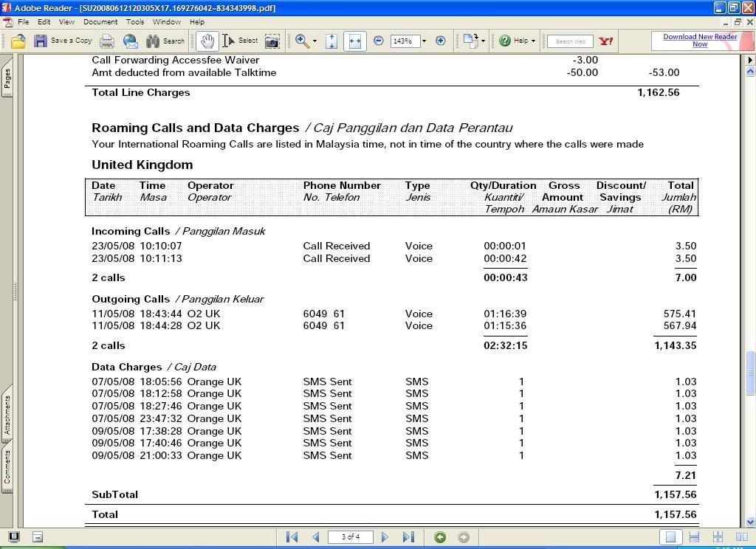This screenshot has height=549, width=756.
Task: Enable Single Page layout view
Action: (670, 537)
